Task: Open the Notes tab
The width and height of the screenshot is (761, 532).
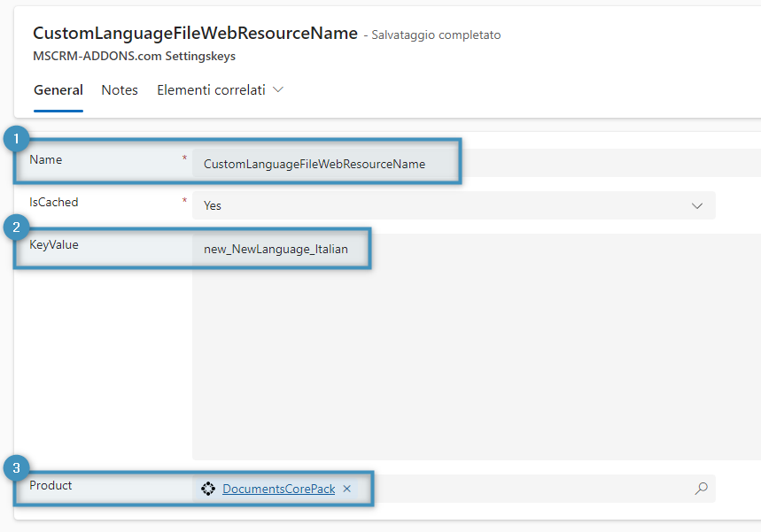Action: [x=120, y=90]
